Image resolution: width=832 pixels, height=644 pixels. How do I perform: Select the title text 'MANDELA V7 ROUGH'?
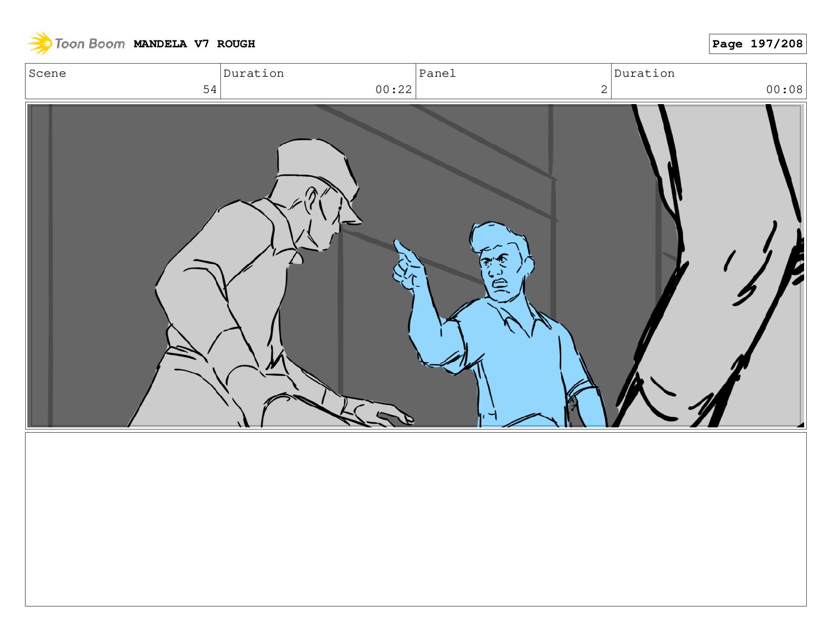coord(194,44)
